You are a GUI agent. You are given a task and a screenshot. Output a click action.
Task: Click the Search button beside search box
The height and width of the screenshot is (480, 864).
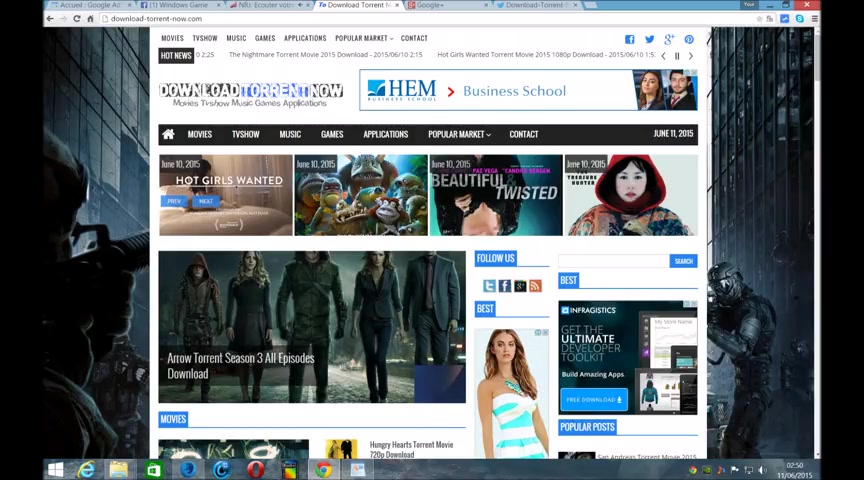pos(683,261)
